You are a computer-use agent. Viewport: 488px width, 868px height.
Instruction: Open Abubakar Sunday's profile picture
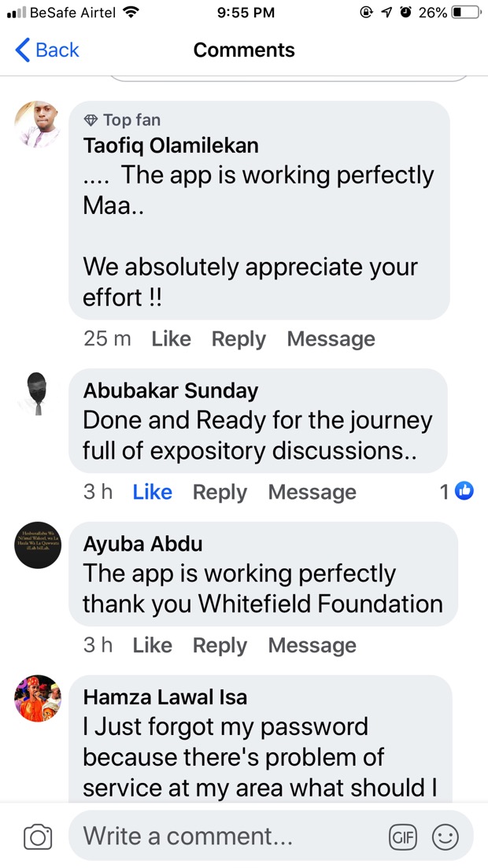(x=38, y=393)
